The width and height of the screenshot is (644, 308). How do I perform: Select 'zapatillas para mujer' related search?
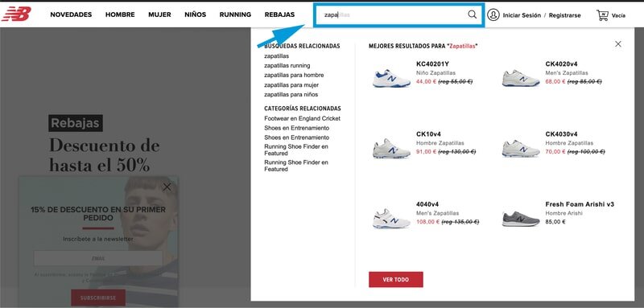coord(291,85)
